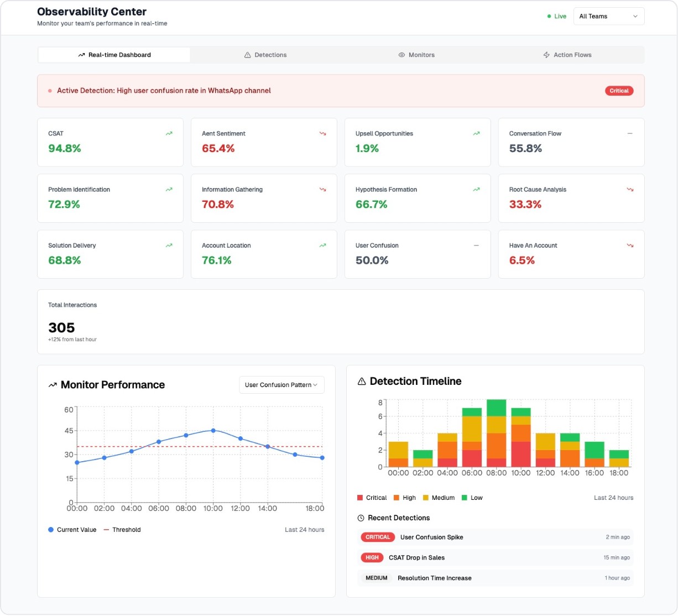Image resolution: width=678 pixels, height=616 pixels.
Task: Click the Root Cause Analysis downtrend icon
Action: 630,189
